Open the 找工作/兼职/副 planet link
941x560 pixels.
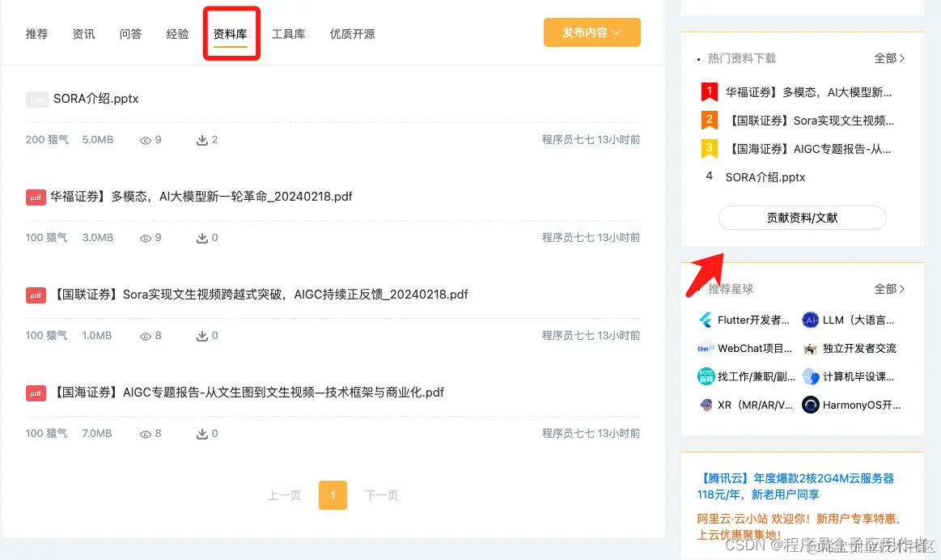[x=757, y=377]
